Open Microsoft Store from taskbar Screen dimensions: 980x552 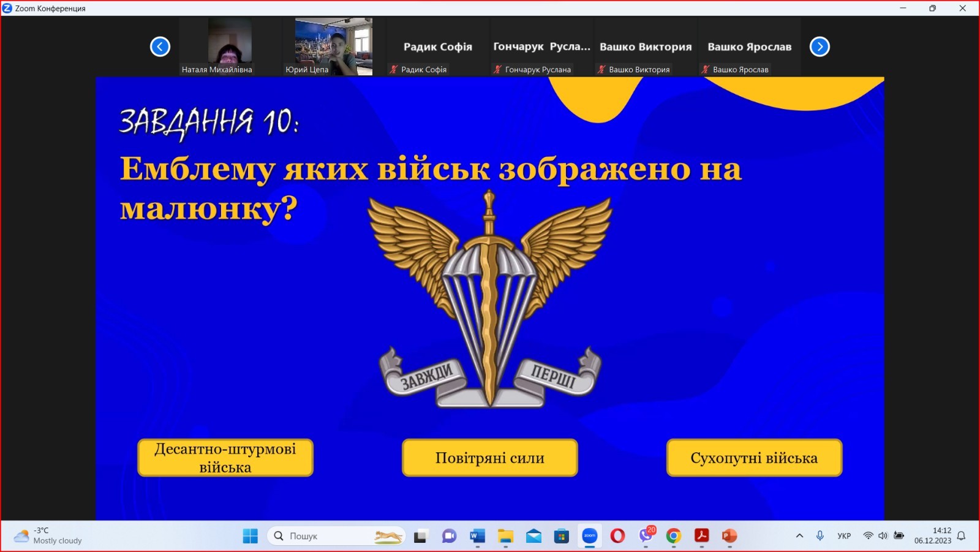(x=562, y=536)
